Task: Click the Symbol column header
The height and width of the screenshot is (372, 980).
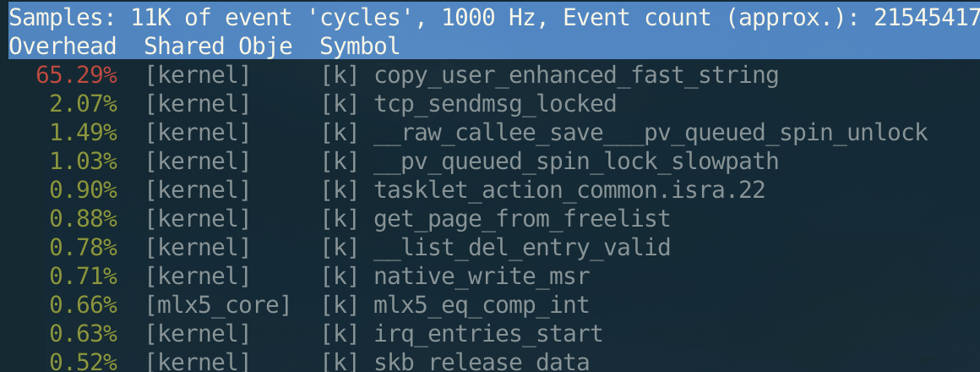Action: tap(360, 46)
